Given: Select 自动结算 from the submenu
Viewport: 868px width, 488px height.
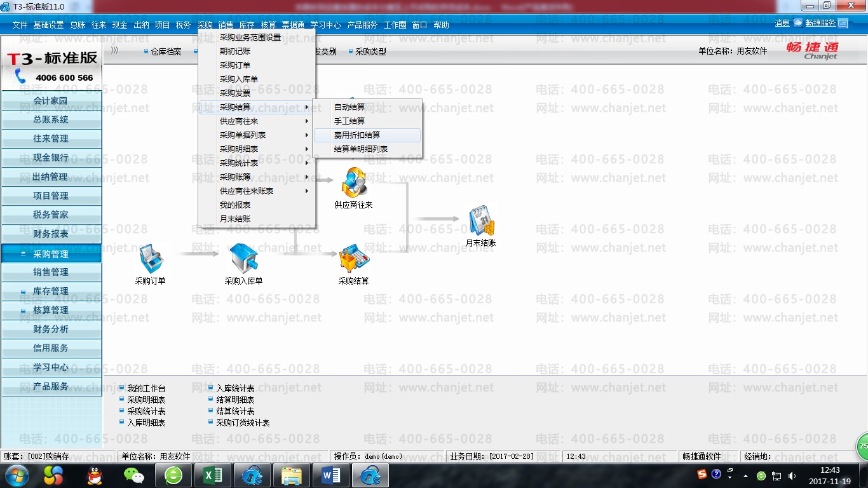Looking at the screenshot, I should pyautogui.click(x=367, y=107).
